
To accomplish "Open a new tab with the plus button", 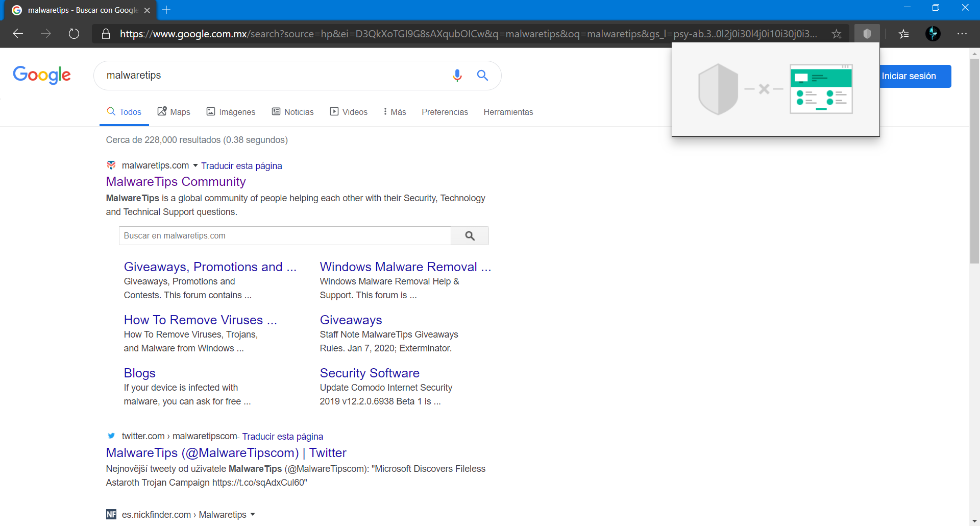I will (x=166, y=10).
